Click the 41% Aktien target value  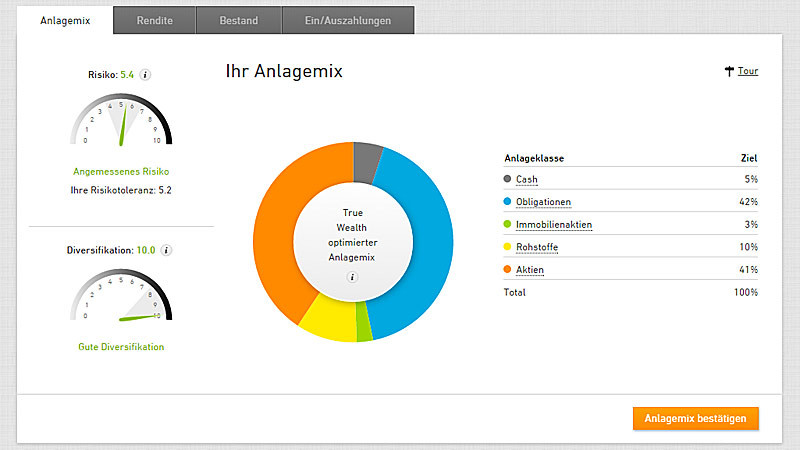[748, 270]
